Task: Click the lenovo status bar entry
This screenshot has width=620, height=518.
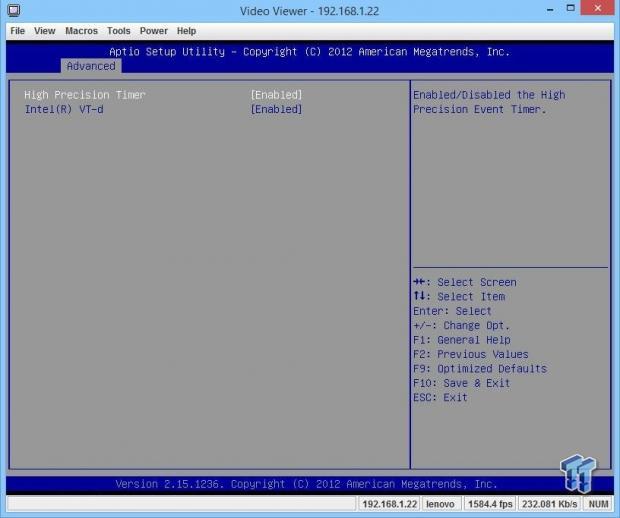Action: pyautogui.click(x=440, y=504)
